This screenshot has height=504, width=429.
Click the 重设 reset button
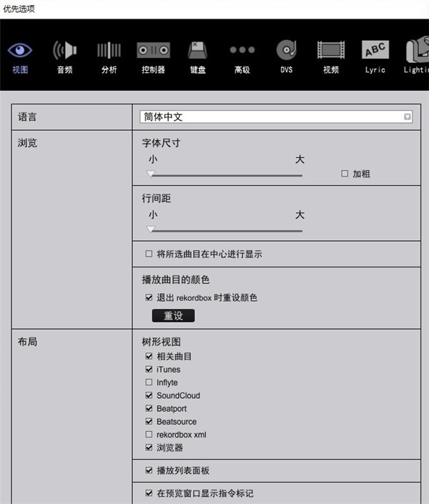[173, 316]
